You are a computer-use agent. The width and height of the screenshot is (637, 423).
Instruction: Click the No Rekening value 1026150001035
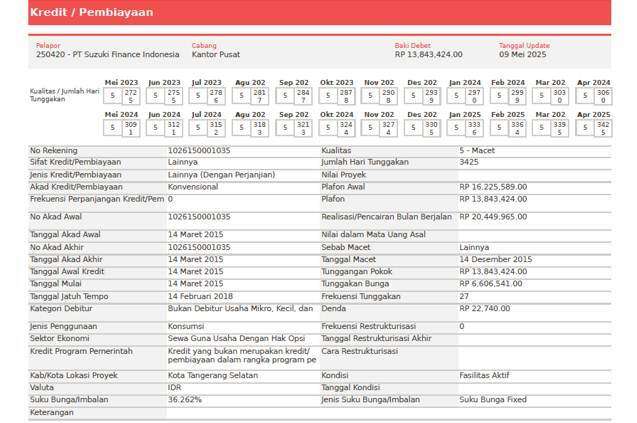(x=199, y=151)
